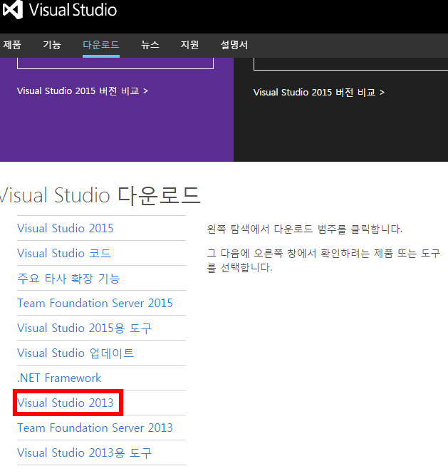Open .NET Framework download category
The height and width of the screenshot is (476, 448).
click(x=59, y=378)
